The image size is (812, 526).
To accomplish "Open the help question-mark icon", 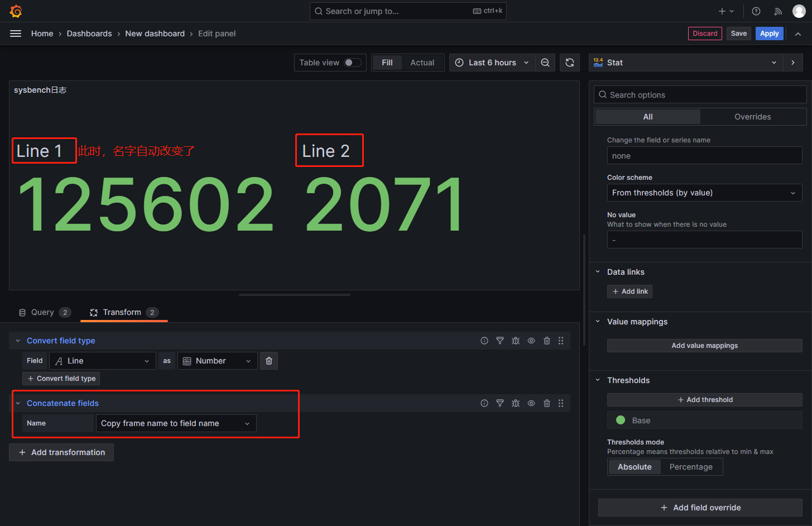I will tap(756, 11).
